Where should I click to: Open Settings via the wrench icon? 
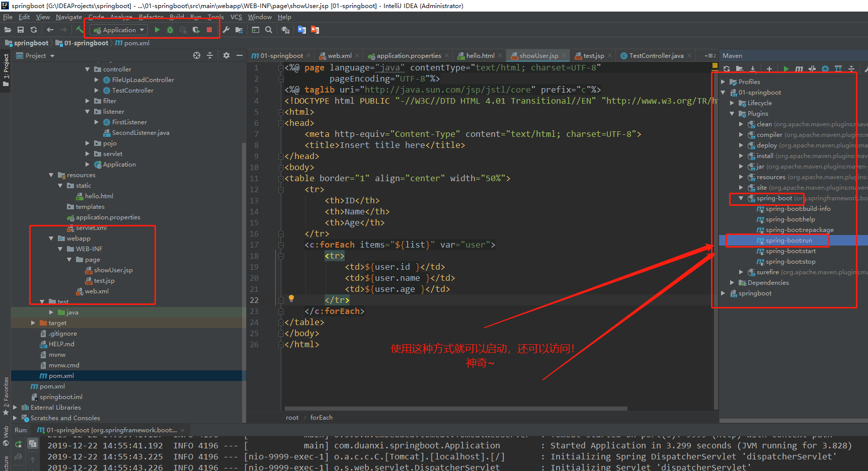tap(226, 30)
